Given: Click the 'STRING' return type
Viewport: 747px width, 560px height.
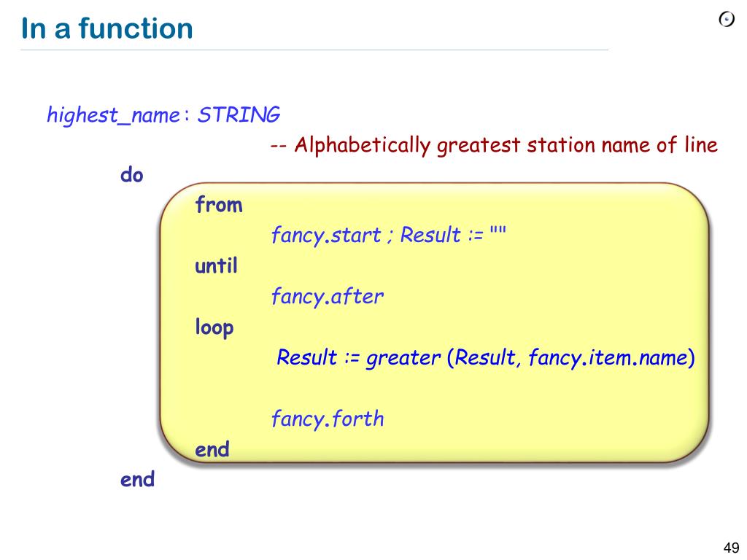Looking at the screenshot, I should click(x=239, y=114).
